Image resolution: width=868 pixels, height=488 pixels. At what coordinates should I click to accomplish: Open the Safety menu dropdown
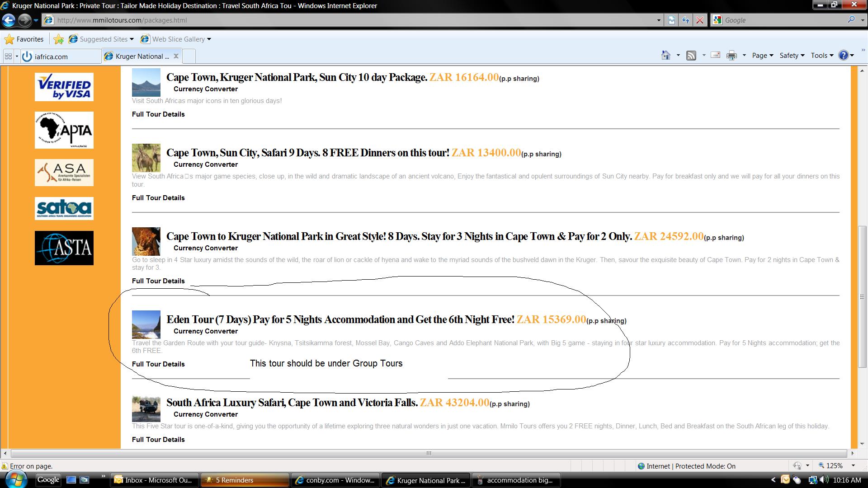point(792,55)
